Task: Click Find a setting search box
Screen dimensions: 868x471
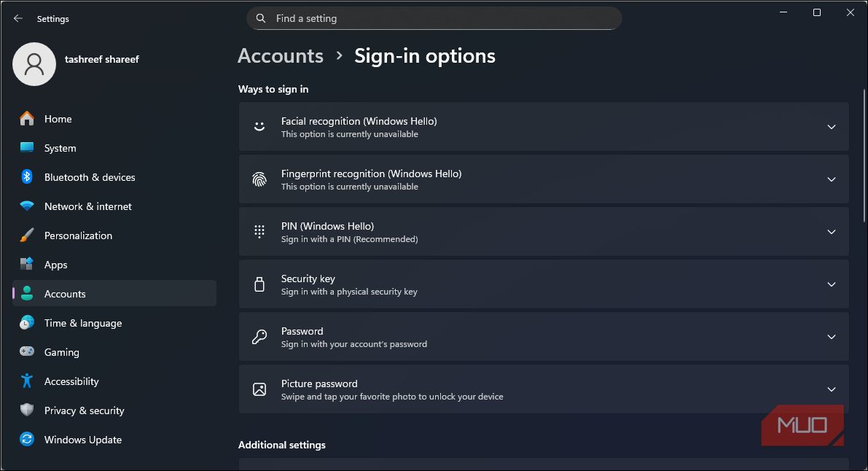Action: 434,18
